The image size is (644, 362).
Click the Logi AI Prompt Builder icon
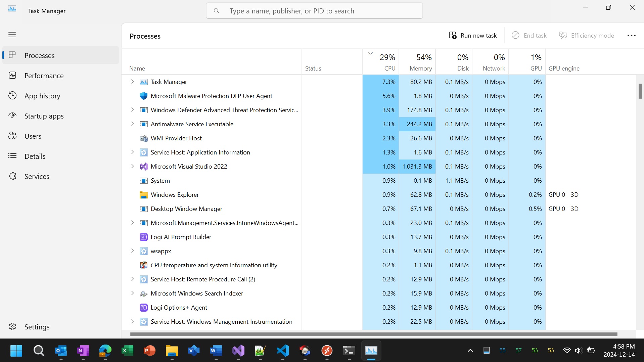tap(143, 237)
